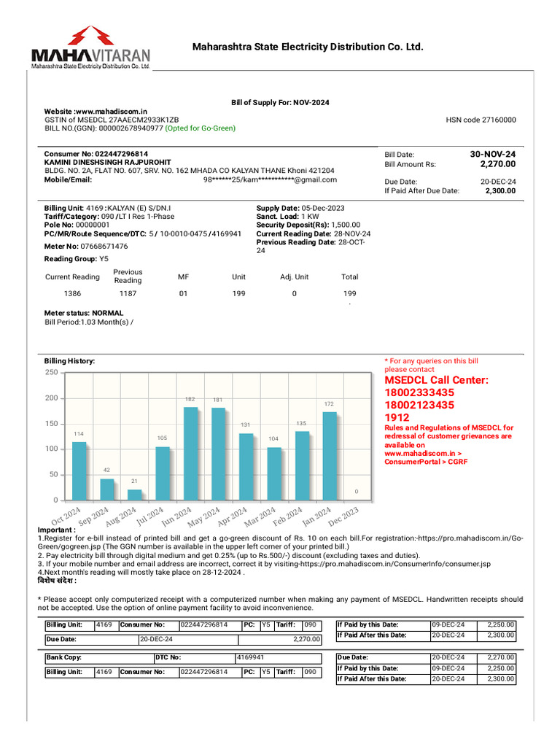Click the Jul 2024 bar labeled 105
This screenshot has width=560, height=747.
pos(163,473)
